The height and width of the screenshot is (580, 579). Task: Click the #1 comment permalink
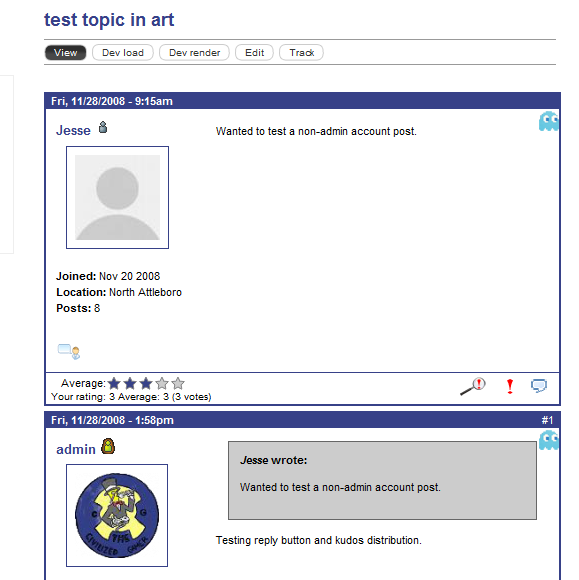click(x=547, y=420)
